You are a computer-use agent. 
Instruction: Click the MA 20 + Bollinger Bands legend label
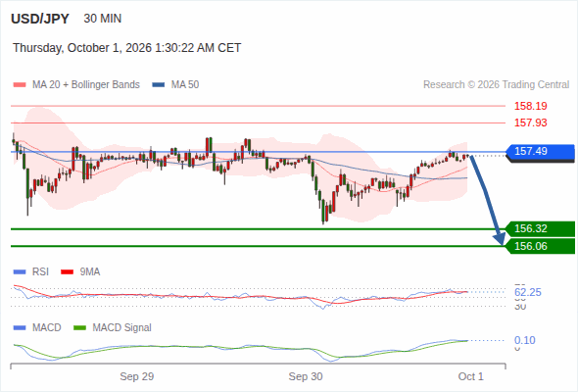(x=86, y=85)
